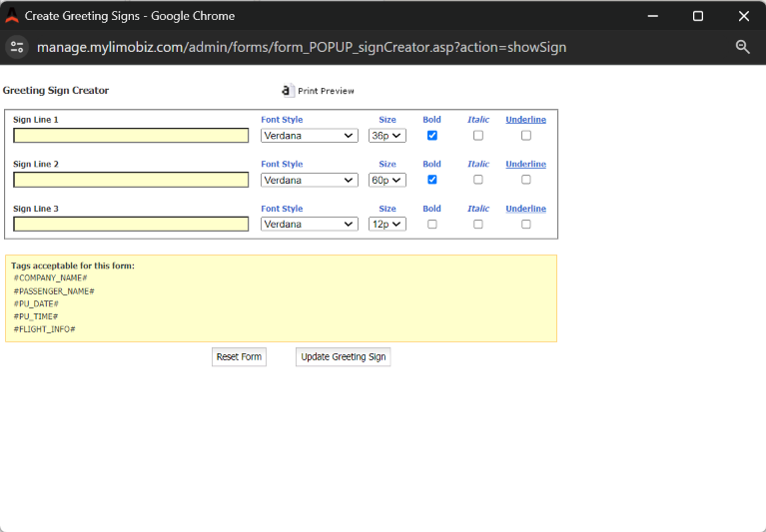
Task: Open Font Style dropdown for Sign Line 1
Action: (309, 136)
